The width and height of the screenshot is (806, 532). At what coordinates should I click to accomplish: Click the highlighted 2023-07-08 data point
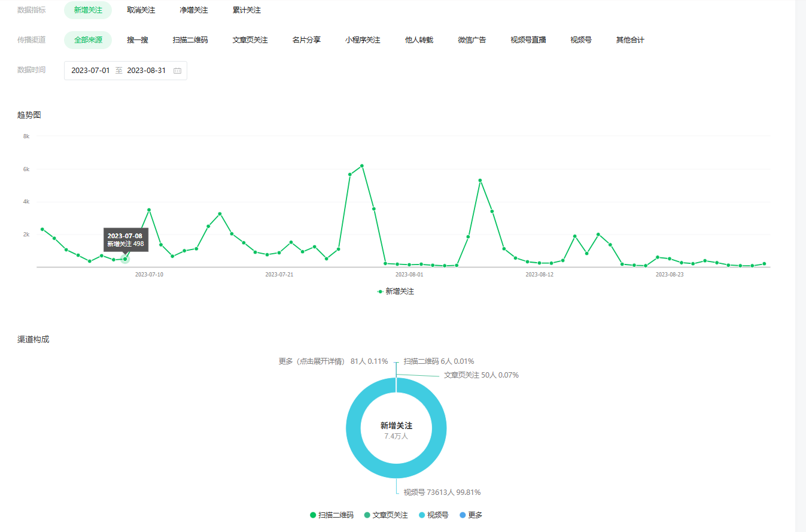tap(125, 259)
